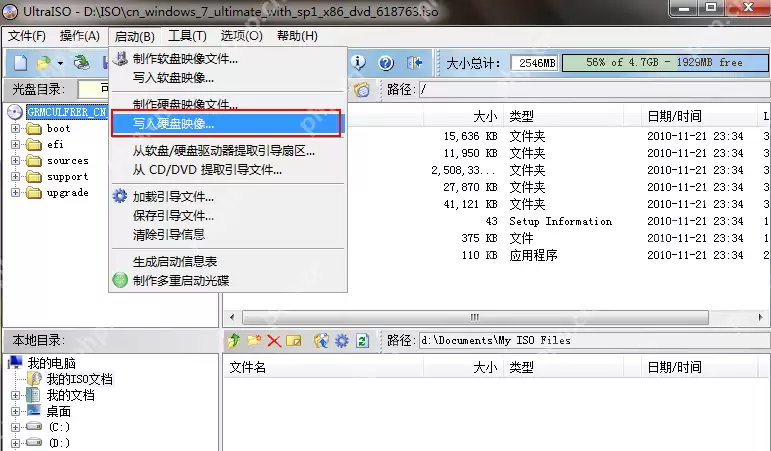Select the sources folder in tree

pos(67,161)
